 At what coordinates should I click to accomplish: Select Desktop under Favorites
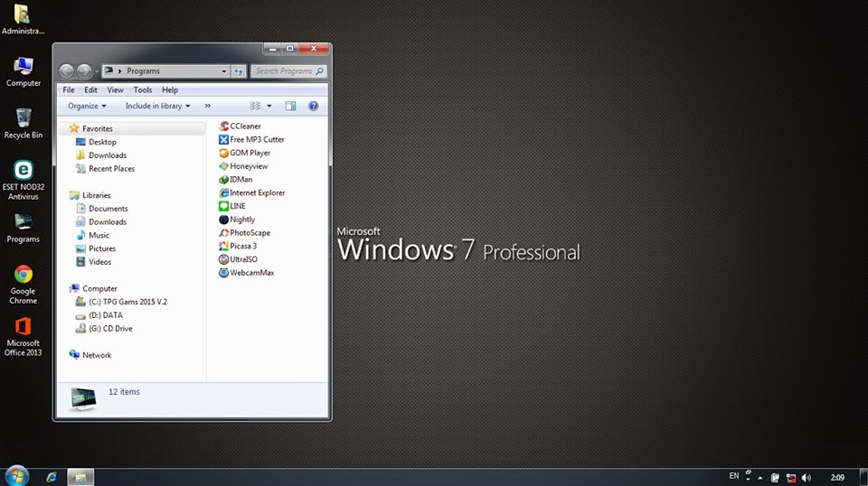pos(96,142)
